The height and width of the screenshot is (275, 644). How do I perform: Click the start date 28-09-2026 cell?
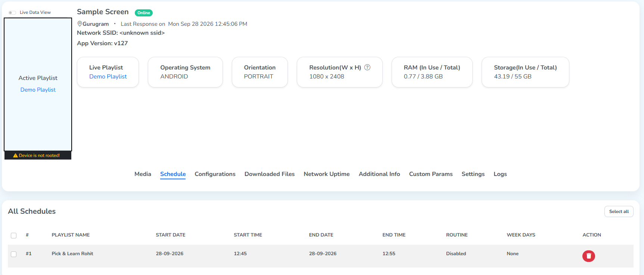169,254
